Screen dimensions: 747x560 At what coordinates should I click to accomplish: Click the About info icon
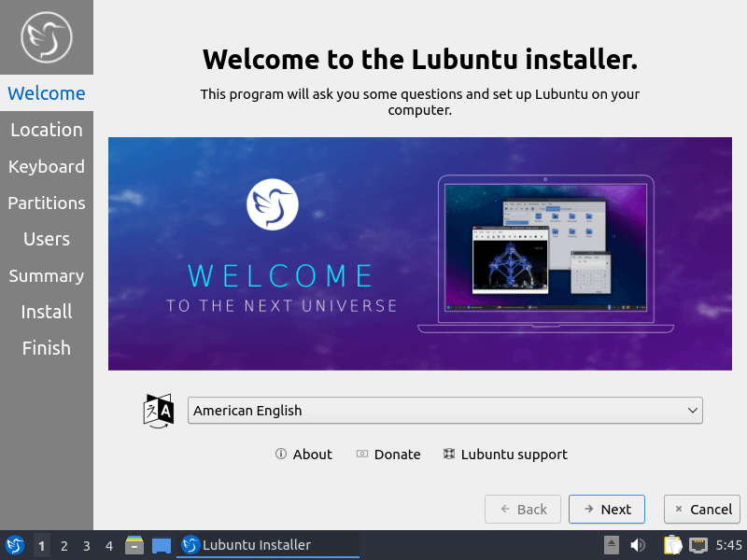[281, 455]
